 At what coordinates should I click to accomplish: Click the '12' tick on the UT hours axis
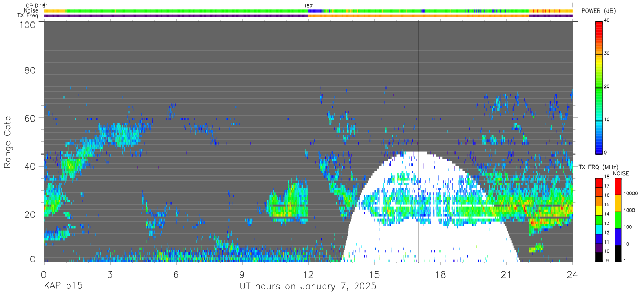(308, 274)
